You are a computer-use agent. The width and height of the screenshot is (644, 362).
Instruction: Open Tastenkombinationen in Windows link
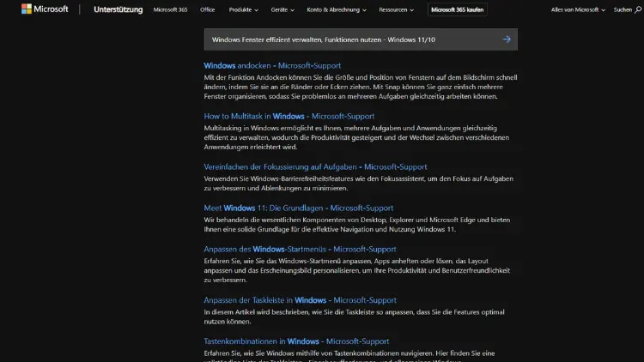[x=296, y=341]
